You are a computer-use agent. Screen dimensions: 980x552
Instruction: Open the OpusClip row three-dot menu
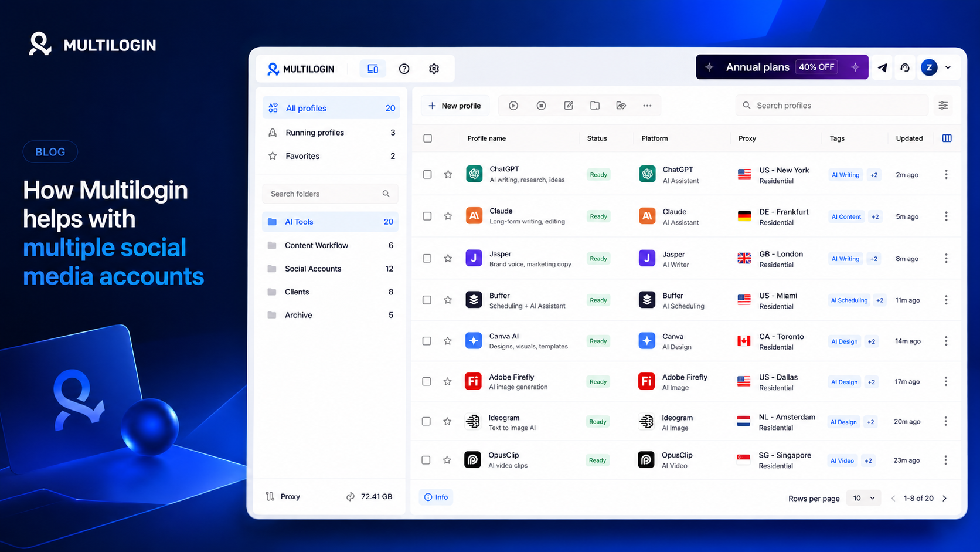[x=945, y=460]
